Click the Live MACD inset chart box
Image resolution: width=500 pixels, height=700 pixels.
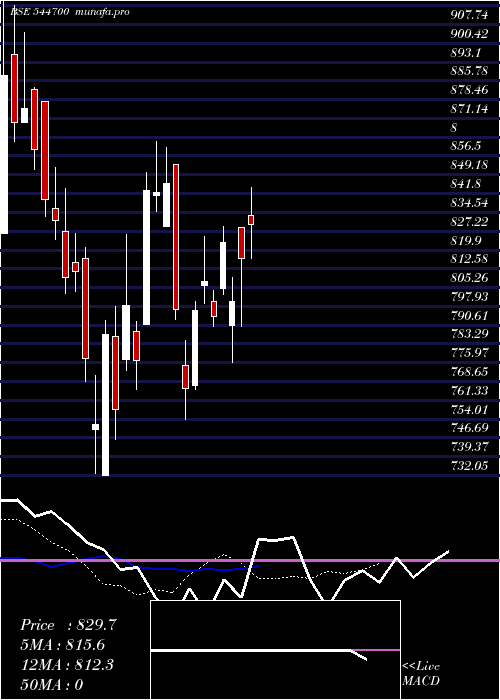click(x=275, y=650)
